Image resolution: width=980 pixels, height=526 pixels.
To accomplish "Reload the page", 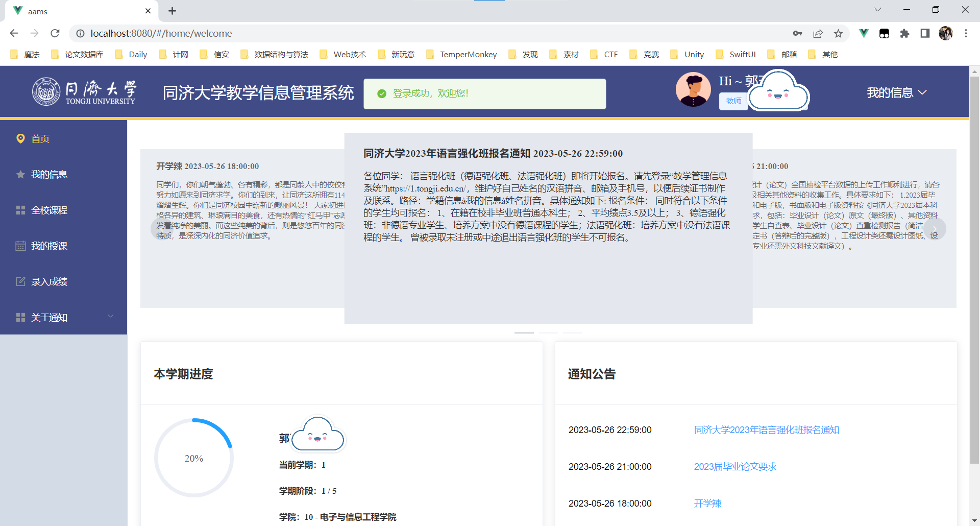I will (x=55, y=33).
